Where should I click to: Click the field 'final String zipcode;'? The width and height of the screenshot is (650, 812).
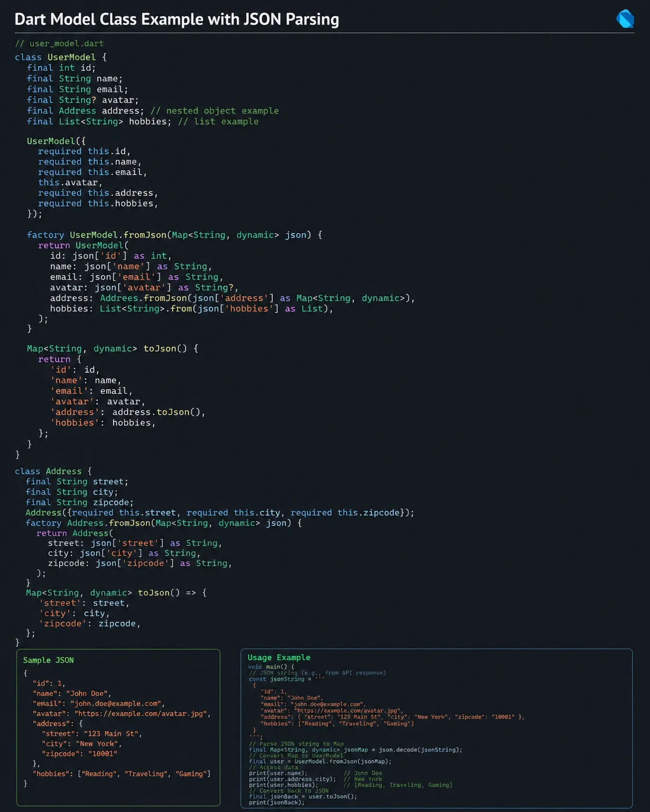point(79,503)
